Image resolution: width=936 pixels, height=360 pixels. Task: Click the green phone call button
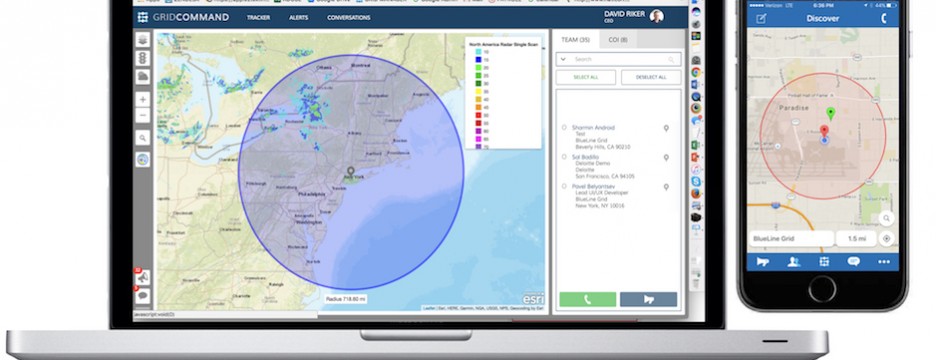(x=587, y=299)
